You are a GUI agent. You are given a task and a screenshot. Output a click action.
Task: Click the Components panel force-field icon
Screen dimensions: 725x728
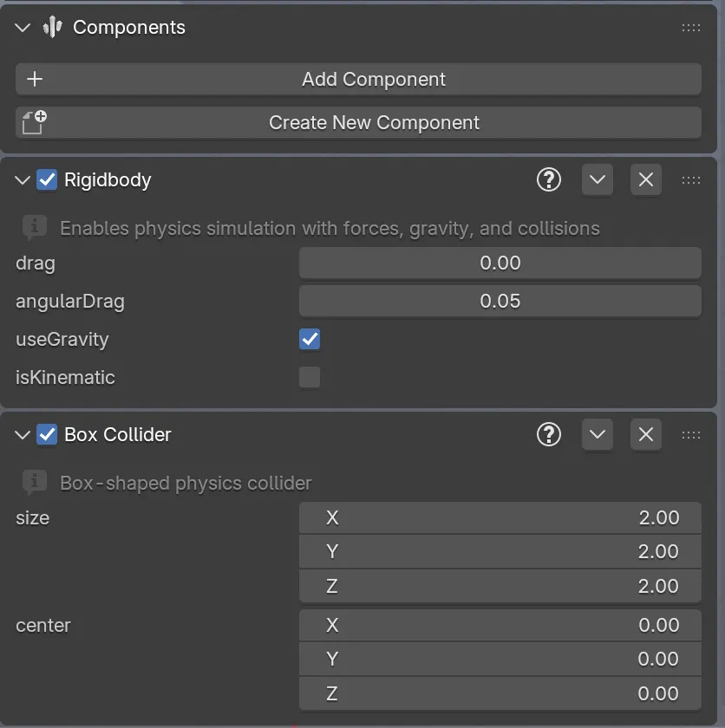50,27
